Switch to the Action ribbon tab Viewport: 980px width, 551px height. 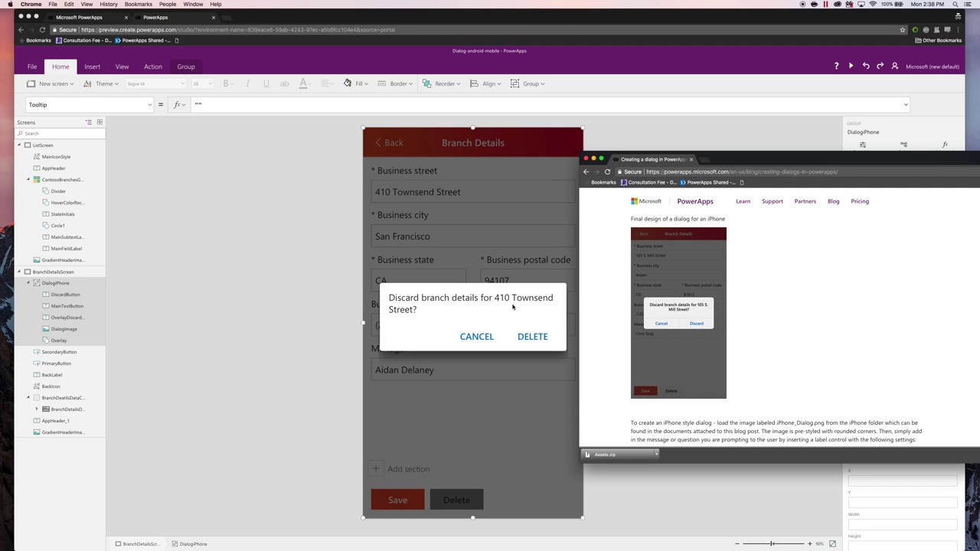(153, 67)
